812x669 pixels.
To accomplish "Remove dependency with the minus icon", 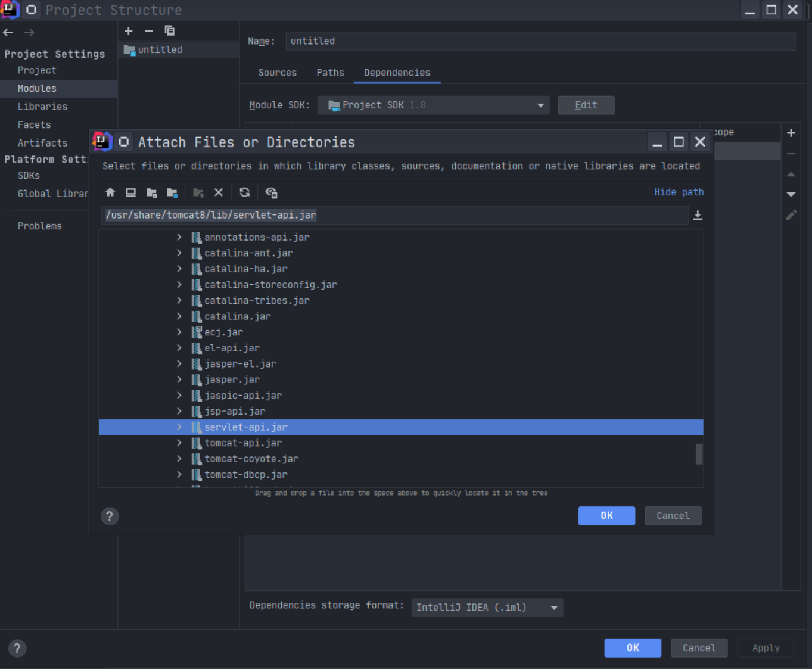I will (x=791, y=154).
